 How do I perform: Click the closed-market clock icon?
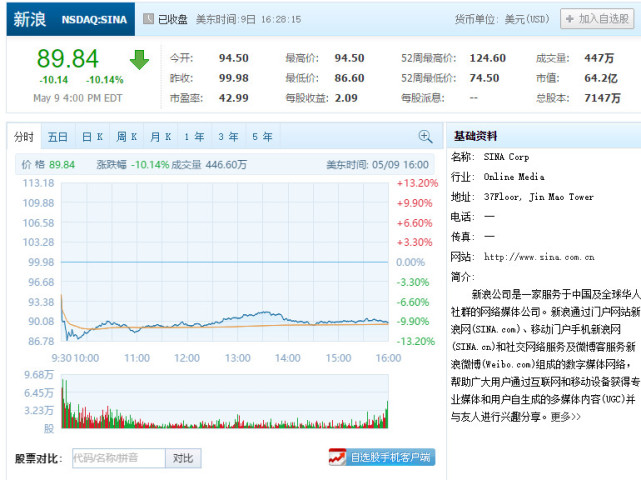pos(148,19)
